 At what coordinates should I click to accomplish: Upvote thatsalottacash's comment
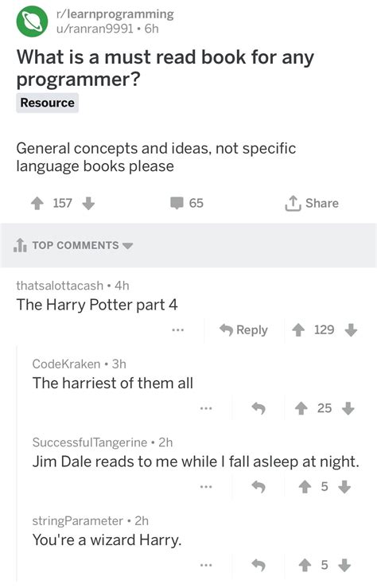click(298, 330)
